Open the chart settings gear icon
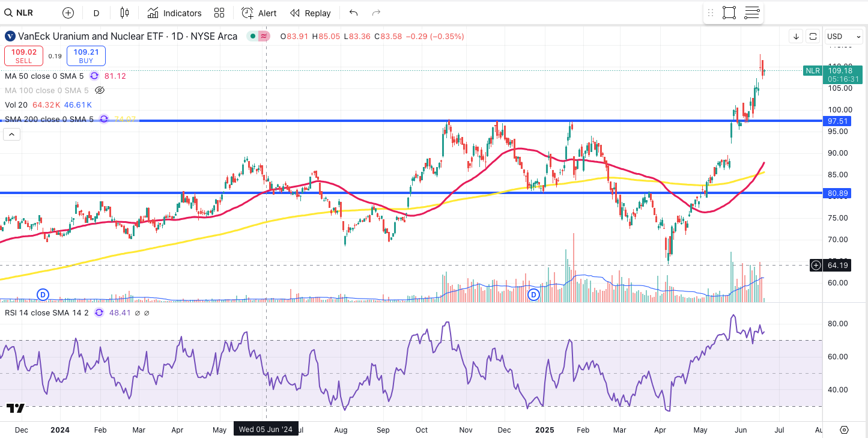Viewport: 868px width, 438px height. tap(844, 430)
